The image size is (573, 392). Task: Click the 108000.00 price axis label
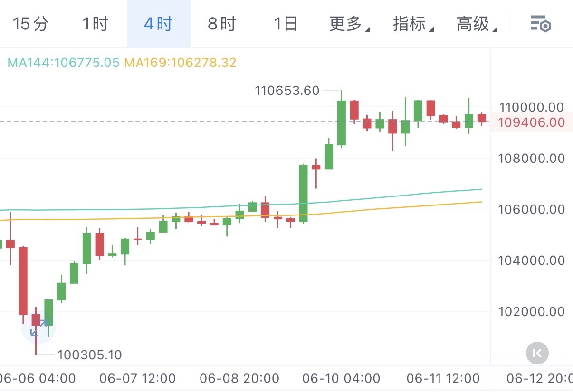[x=531, y=158]
